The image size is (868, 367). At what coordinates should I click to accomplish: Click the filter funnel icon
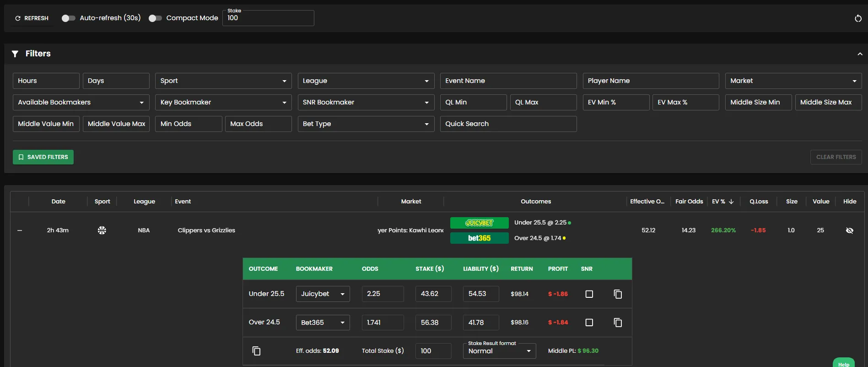[15, 54]
